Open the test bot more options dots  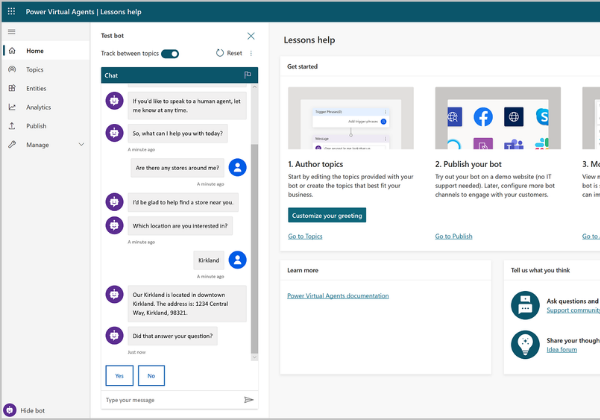click(251, 53)
